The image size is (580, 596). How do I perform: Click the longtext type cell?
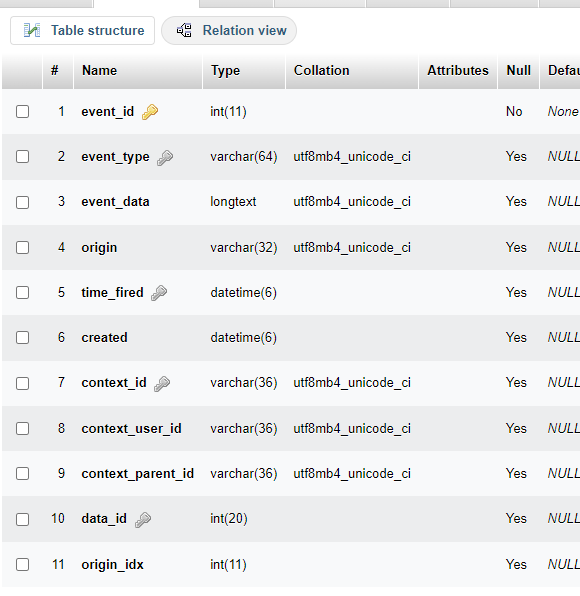(x=233, y=202)
